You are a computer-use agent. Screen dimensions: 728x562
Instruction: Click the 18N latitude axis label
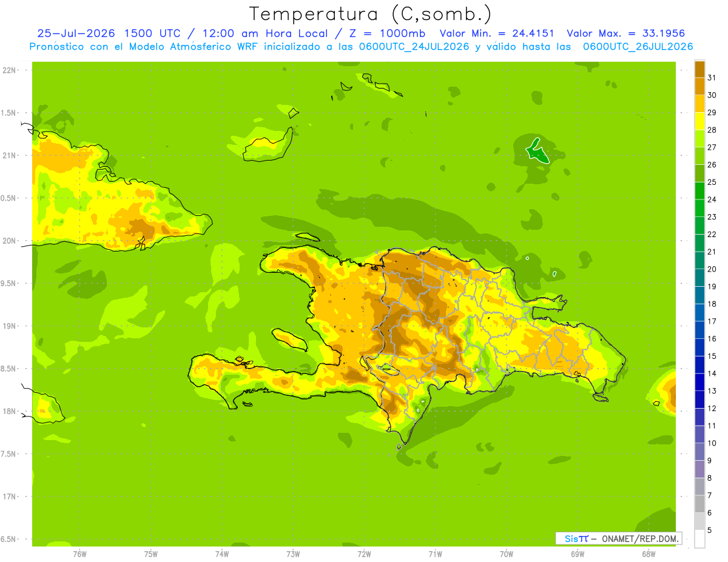[x=10, y=411]
